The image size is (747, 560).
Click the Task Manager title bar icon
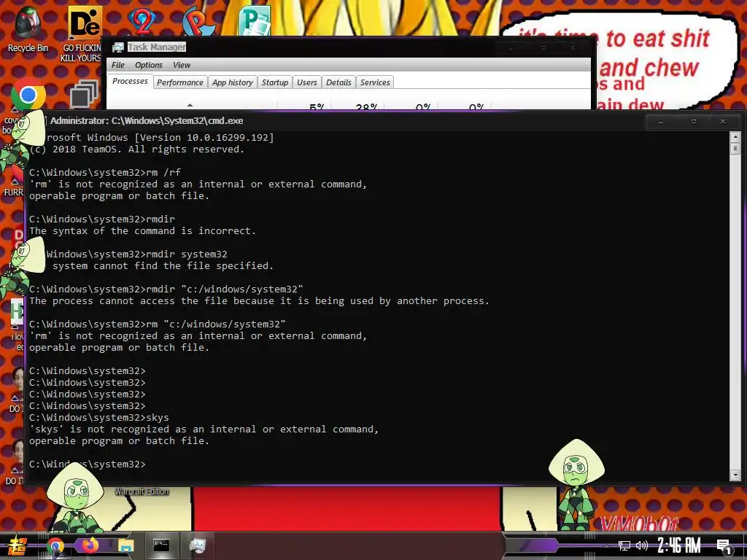coord(117,47)
